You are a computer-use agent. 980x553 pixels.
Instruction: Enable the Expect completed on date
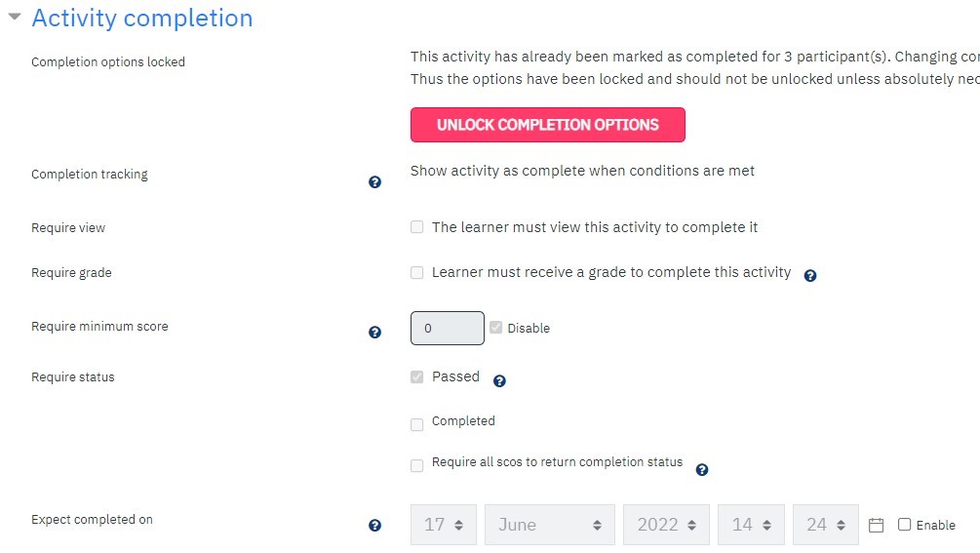click(x=904, y=525)
